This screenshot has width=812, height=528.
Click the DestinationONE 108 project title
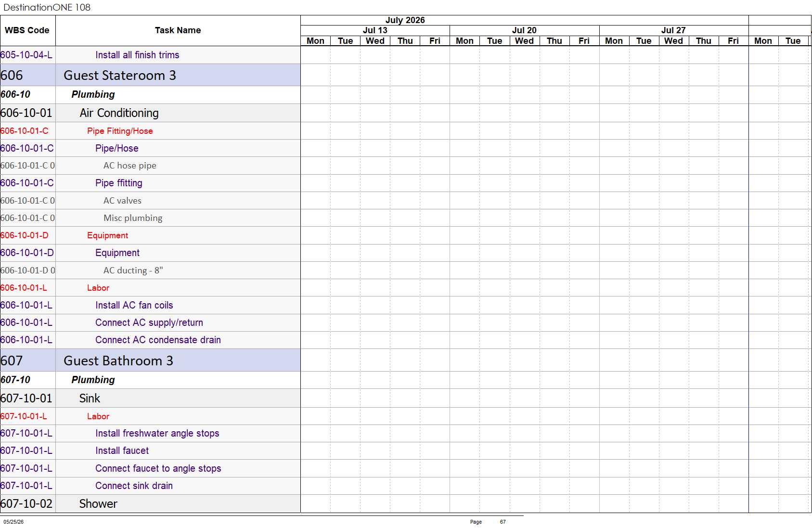click(47, 7)
